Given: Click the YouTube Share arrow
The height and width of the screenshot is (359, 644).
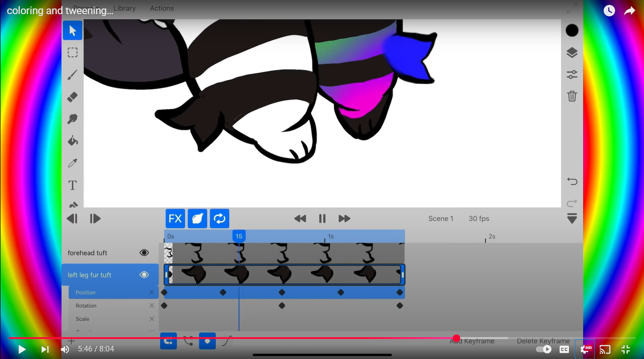Looking at the screenshot, I should (x=630, y=10).
